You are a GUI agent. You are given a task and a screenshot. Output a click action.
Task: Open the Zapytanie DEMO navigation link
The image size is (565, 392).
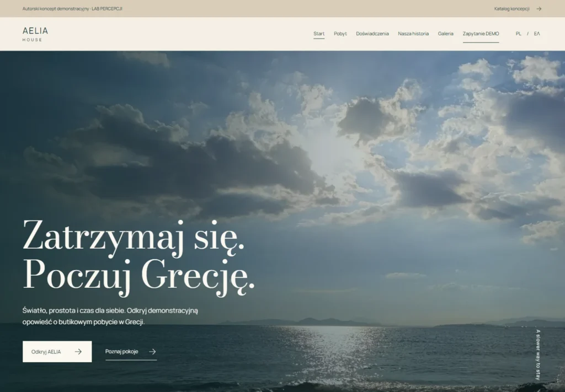pyautogui.click(x=481, y=34)
